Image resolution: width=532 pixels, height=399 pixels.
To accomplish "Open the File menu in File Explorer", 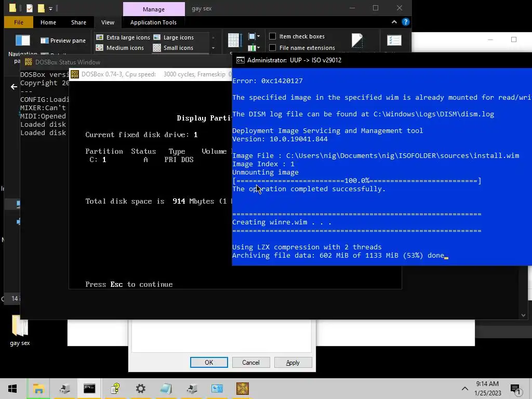I will [x=19, y=22].
